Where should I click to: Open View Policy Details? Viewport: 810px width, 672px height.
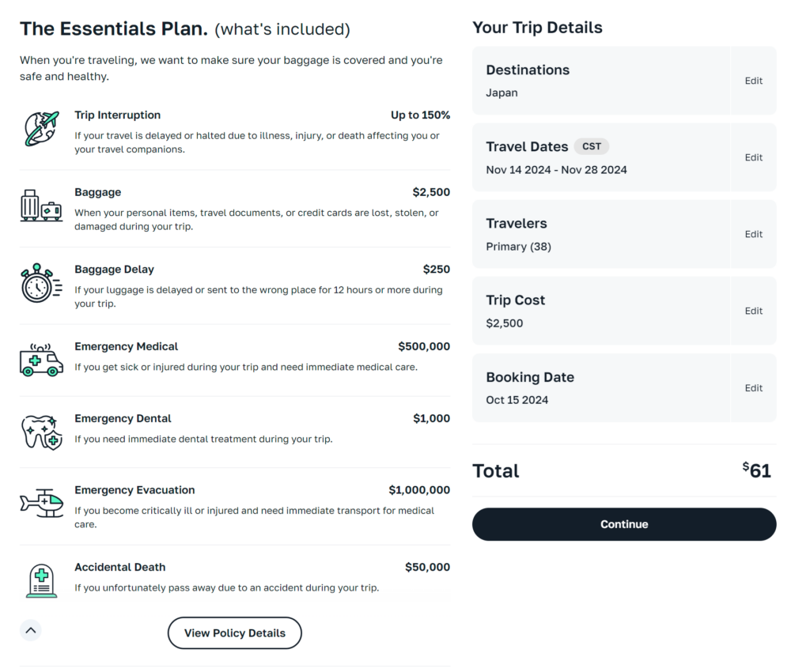click(234, 633)
